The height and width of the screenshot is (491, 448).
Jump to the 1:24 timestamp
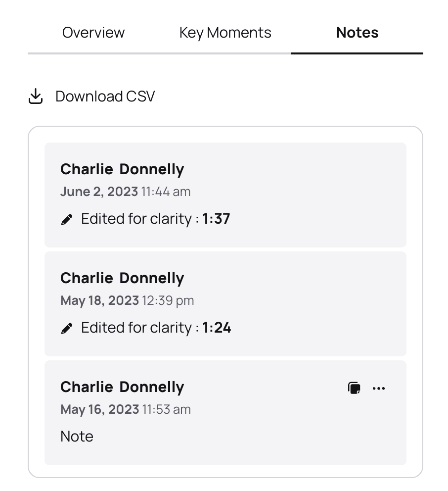click(x=217, y=328)
